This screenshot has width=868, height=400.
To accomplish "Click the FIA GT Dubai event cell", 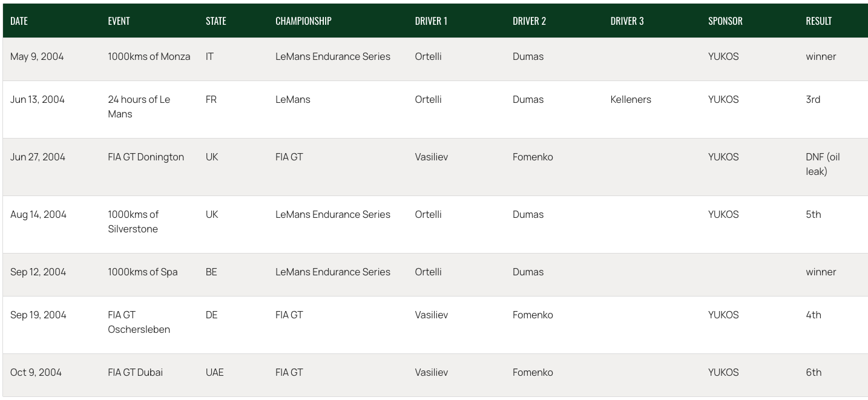I will pyautogui.click(x=136, y=372).
